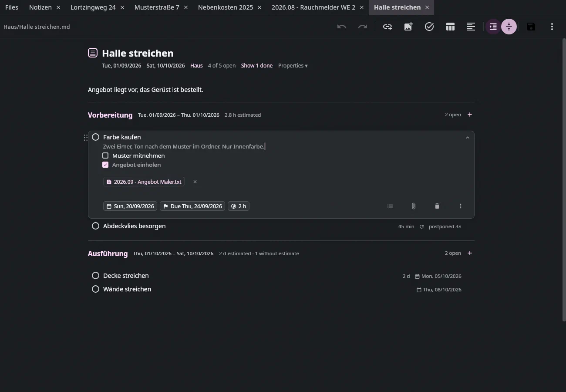
Task: Uncheck the Angebot einholen checkbox
Action: (x=105, y=165)
